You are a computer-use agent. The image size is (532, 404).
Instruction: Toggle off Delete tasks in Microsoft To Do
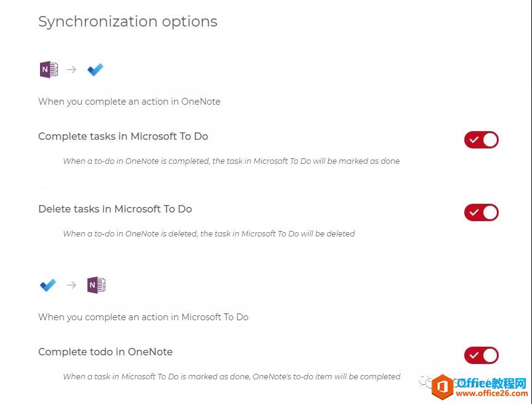click(x=482, y=212)
